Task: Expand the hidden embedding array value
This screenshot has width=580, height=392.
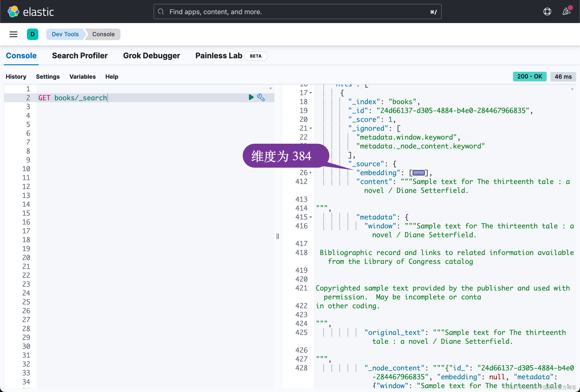Action: pyautogui.click(x=418, y=172)
